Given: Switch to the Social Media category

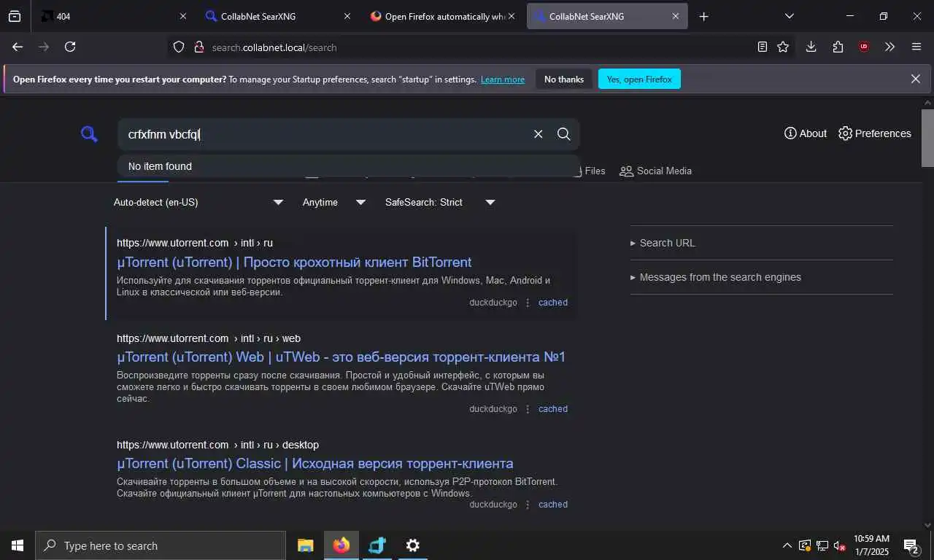Looking at the screenshot, I should pos(655,171).
